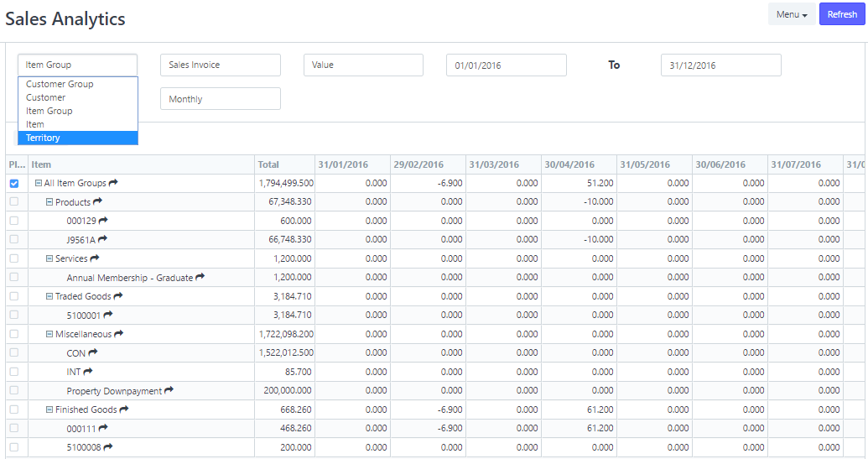868x459 pixels.
Task: Click the to-date field 31/12/2016
Action: tap(720, 65)
